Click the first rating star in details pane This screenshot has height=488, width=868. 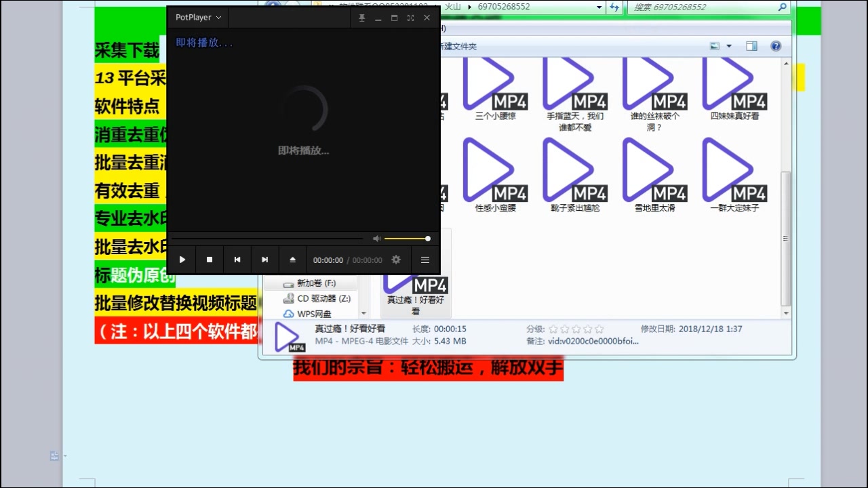tap(553, 329)
